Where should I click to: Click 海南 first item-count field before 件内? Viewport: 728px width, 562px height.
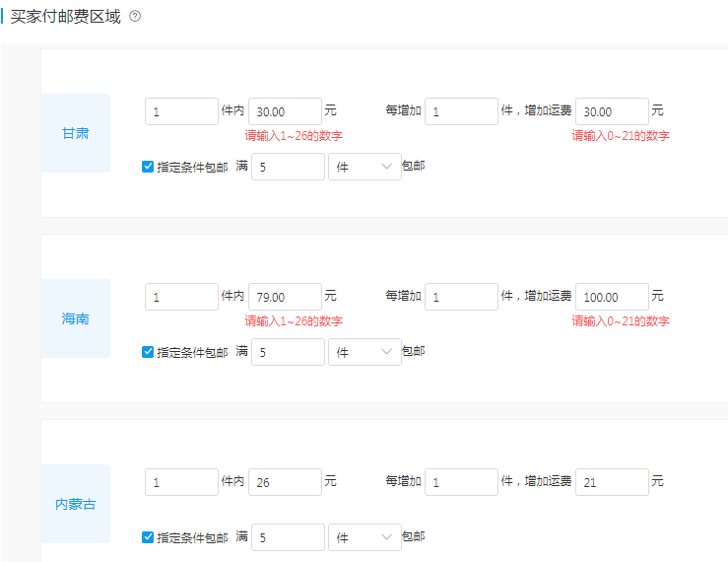[x=181, y=297]
